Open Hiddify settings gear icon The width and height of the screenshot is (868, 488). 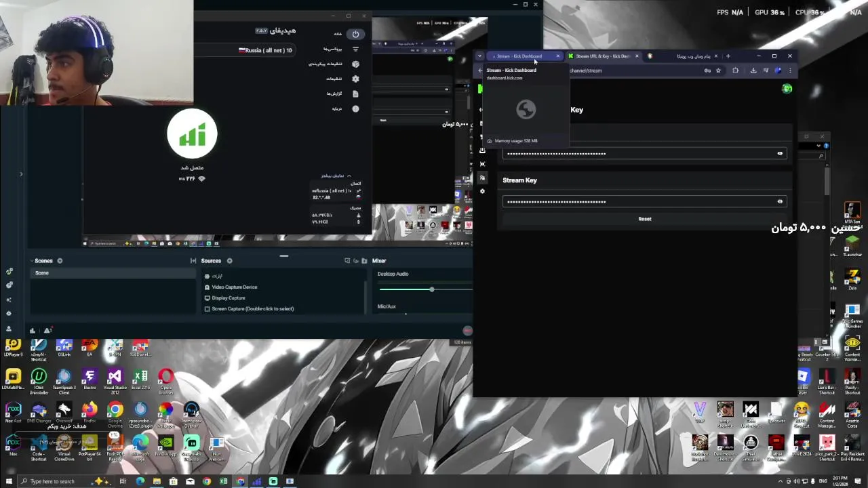[355, 79]
